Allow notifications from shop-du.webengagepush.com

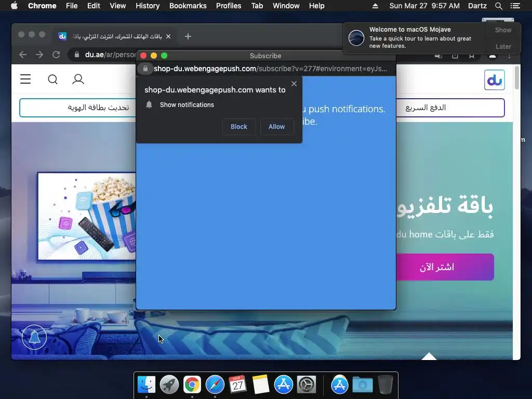(276, 127)
